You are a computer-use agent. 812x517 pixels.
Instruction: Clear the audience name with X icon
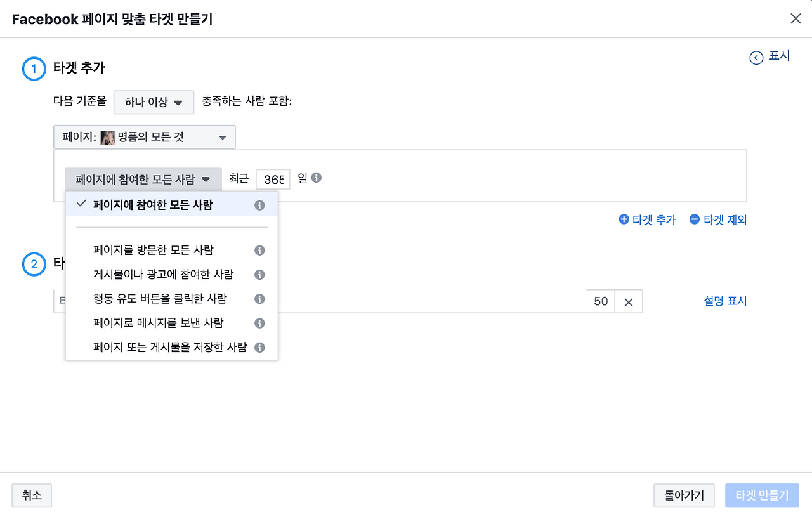pyautogui.click(x=629, y=302)
